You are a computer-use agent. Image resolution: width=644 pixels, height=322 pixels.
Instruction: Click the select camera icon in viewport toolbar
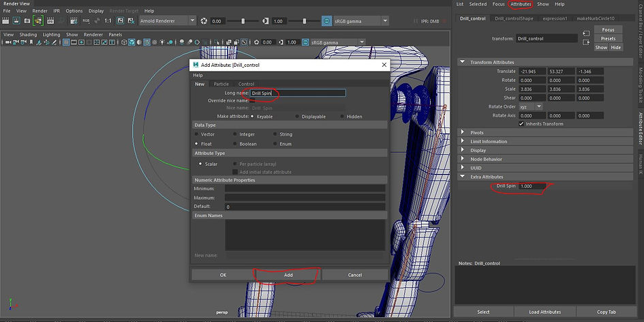tap(7, 42)
